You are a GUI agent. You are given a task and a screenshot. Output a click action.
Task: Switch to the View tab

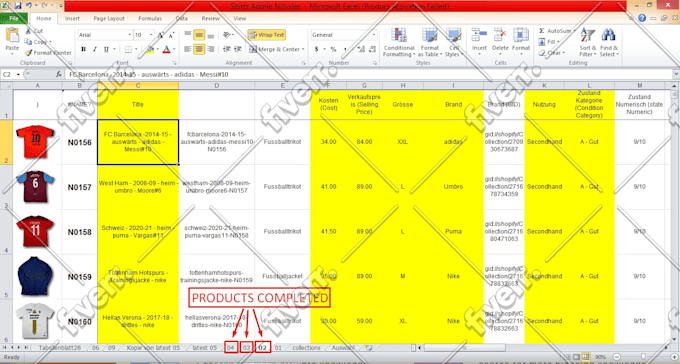click(240, 19)
